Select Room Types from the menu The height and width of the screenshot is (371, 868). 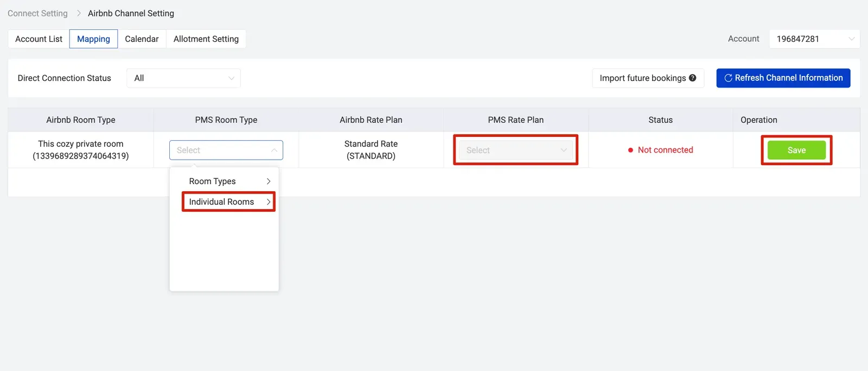click(x=212, y=181)
